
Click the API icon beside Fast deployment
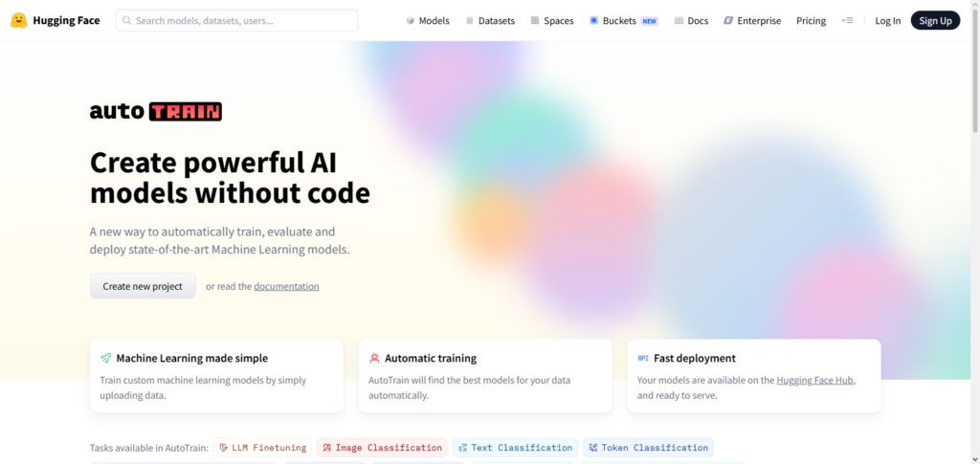[643, 359]
